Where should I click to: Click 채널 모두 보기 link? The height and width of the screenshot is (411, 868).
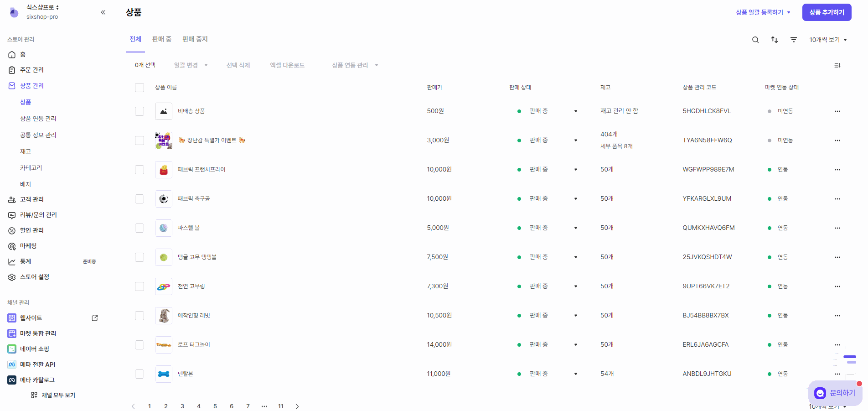53,395
